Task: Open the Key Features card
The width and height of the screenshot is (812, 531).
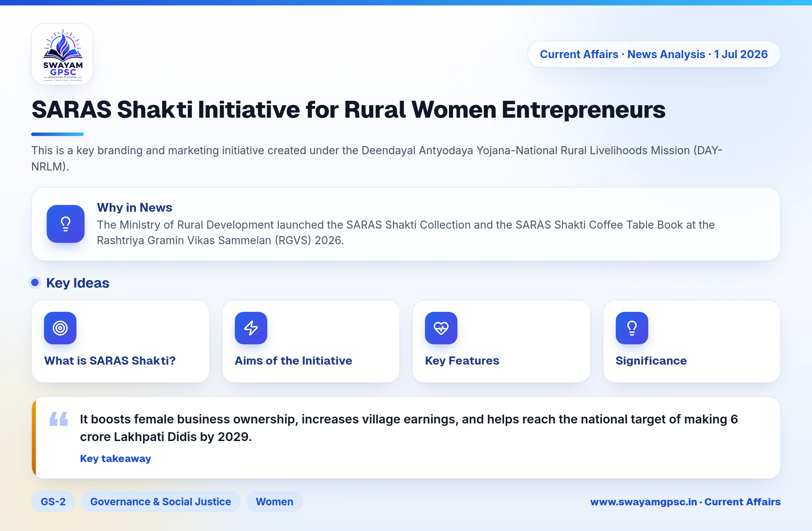Action: coord(501,341)
